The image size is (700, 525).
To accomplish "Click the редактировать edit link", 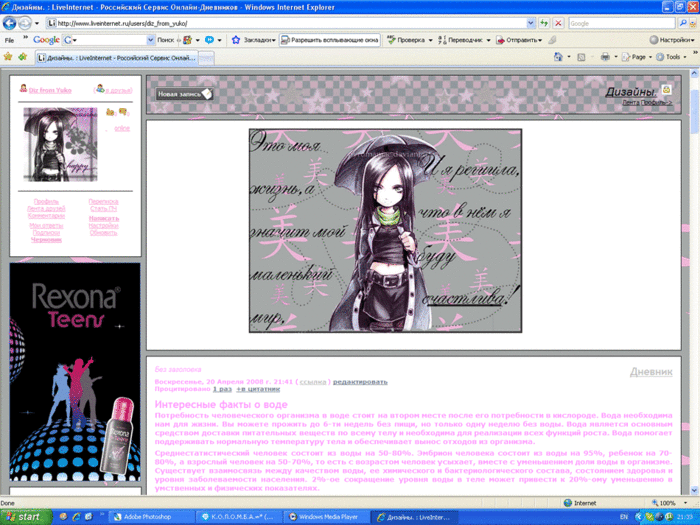I will coord(360,382).
